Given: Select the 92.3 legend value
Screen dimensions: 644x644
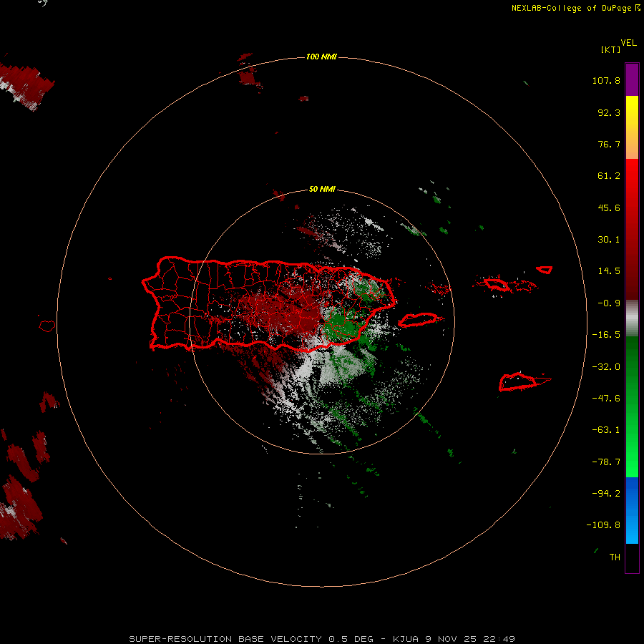Looking at the screenshot, I should tap(609, 112).
